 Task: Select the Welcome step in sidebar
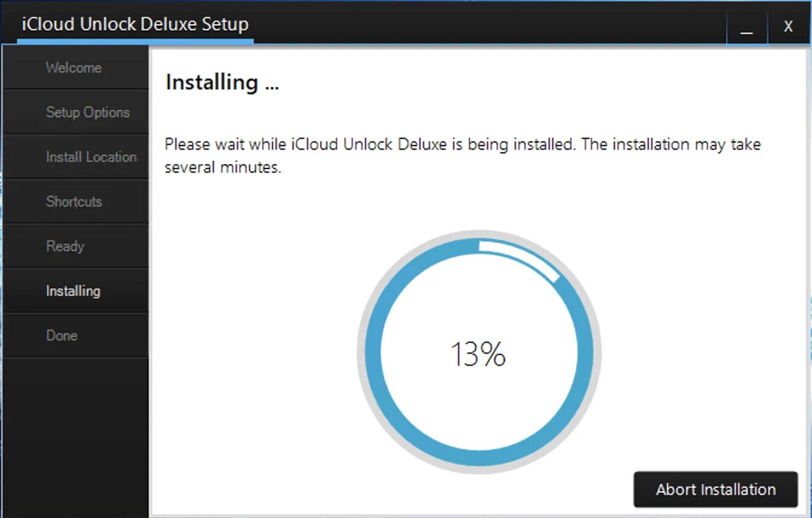click(x=74, y=68)
